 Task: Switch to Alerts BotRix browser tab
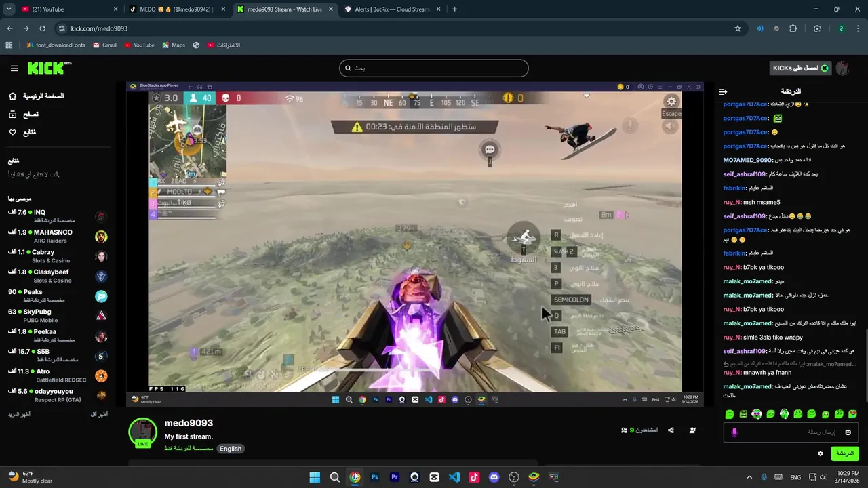pos(392,9)
